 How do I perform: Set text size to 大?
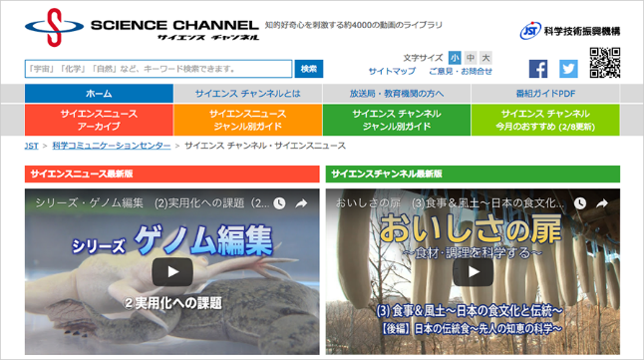[x=485, y=58]
